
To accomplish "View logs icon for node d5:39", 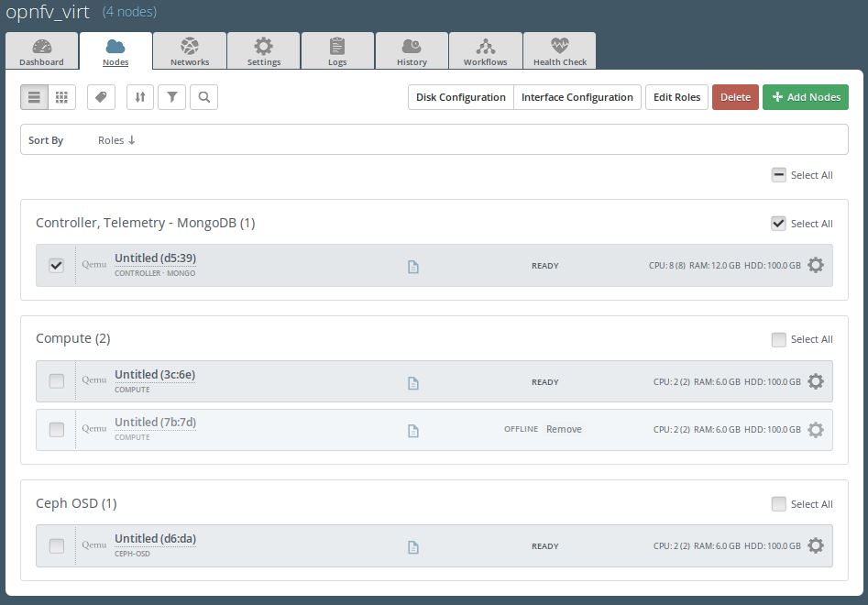I will (x=413, y=267).
